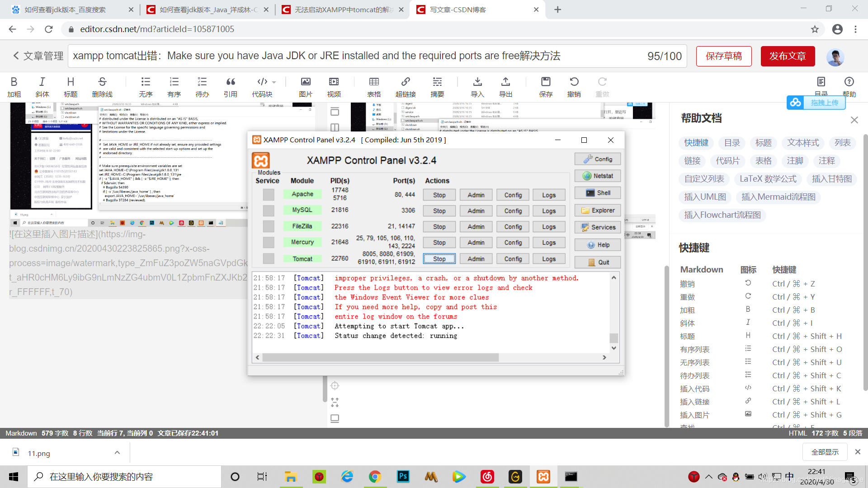Select LaTeX 数学公式 help tag
The width and height of the screenshot is (868, 488).
click(768, 179)
